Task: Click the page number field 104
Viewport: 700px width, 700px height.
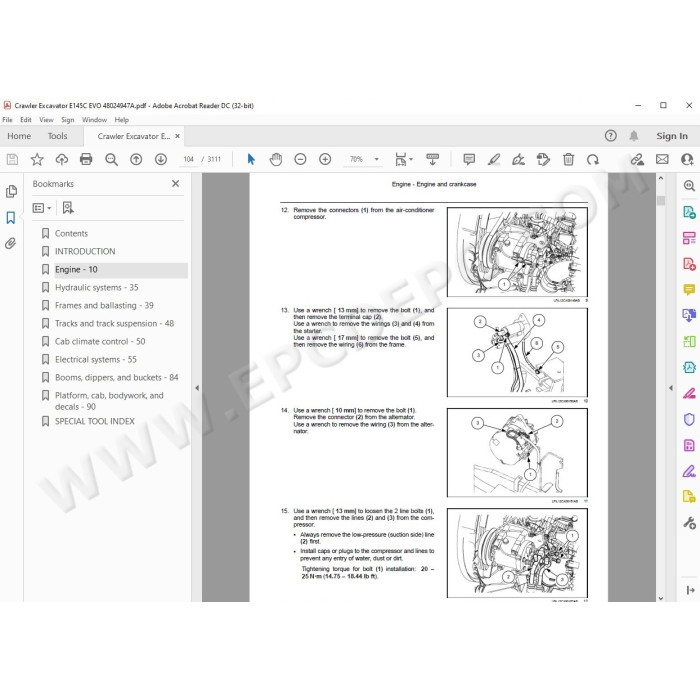Action: tap(188, 159)
